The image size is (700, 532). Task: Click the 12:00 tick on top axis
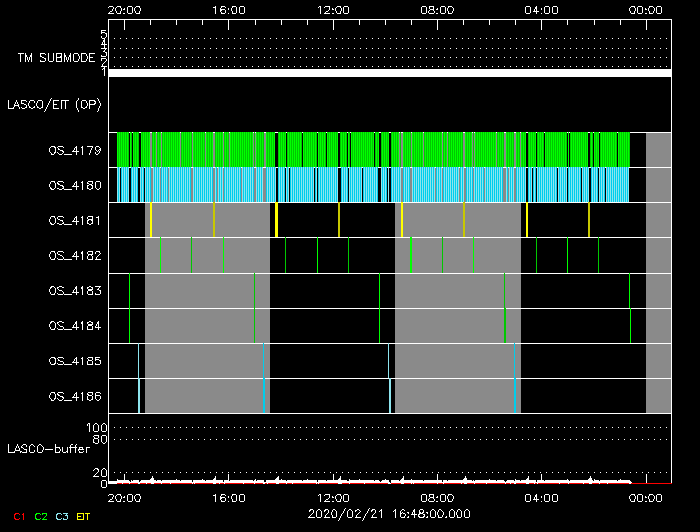(x=333, y=9)
